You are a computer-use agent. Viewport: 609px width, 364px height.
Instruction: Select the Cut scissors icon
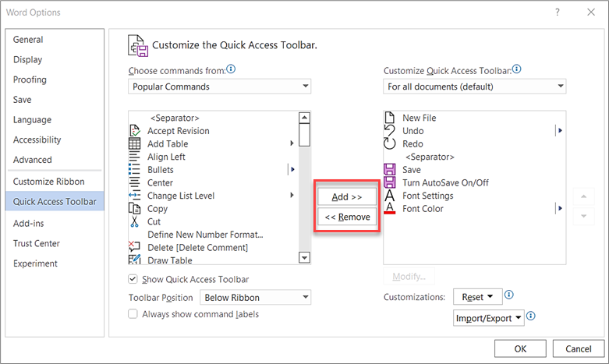134,222
